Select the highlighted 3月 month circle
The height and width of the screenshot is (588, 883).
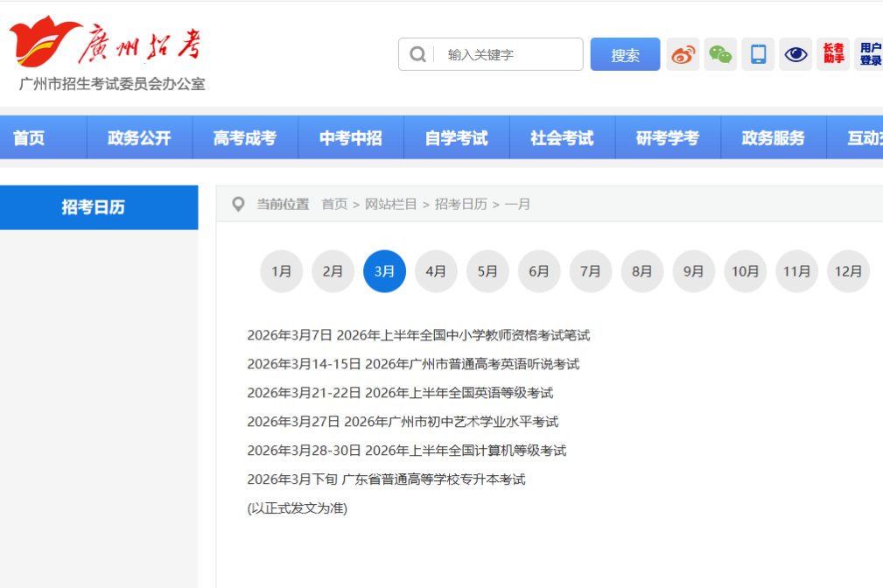(x=385, y=271)
